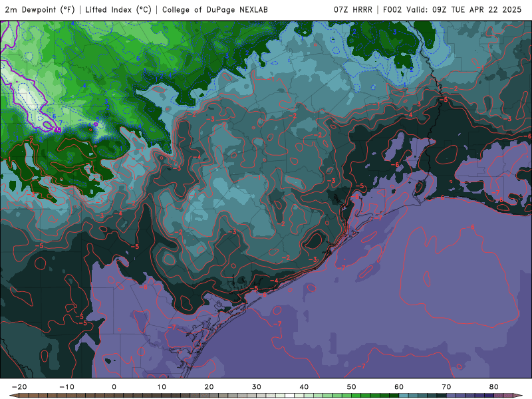Click the 0 color scale label
Viewport: 532px width, 399px height.
point(114,387)
